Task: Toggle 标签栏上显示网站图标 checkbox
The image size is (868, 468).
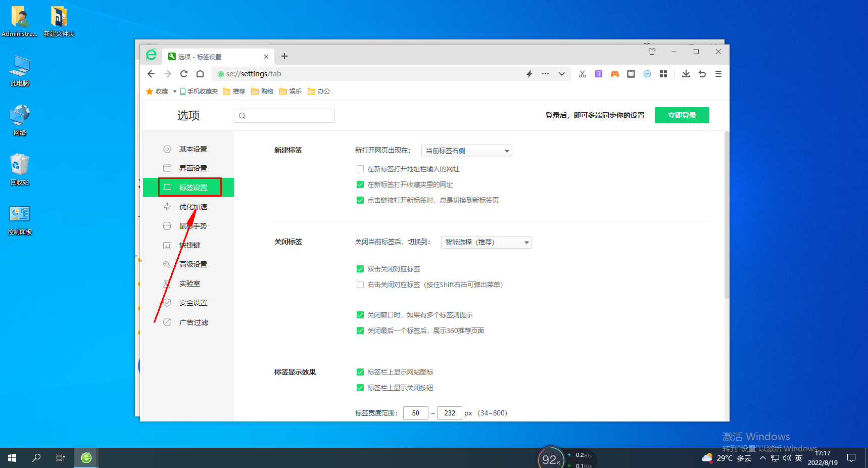Action: click(x=360, y=372)
